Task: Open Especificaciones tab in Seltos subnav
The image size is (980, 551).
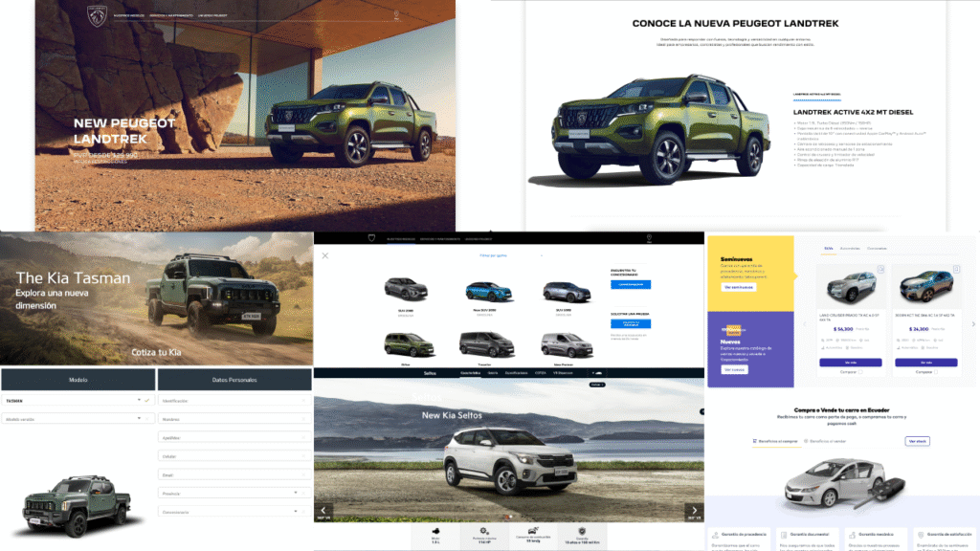Action: (x=516, y=373)
